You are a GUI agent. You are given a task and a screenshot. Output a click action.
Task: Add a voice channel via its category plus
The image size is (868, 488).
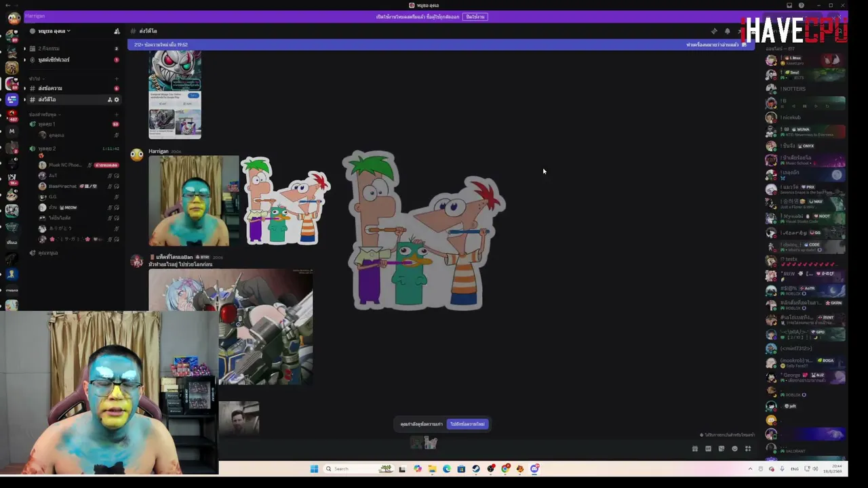117,115
